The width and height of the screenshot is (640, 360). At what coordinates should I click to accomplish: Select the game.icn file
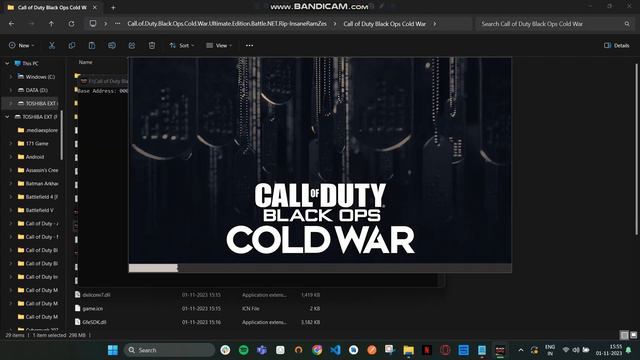click(93, 309)
